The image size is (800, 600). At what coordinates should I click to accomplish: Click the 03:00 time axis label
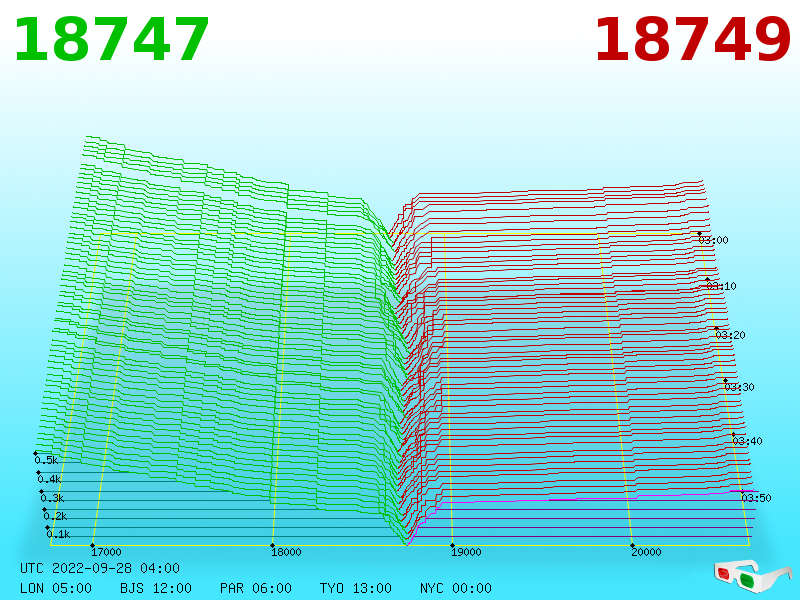(x=714, y=240)
